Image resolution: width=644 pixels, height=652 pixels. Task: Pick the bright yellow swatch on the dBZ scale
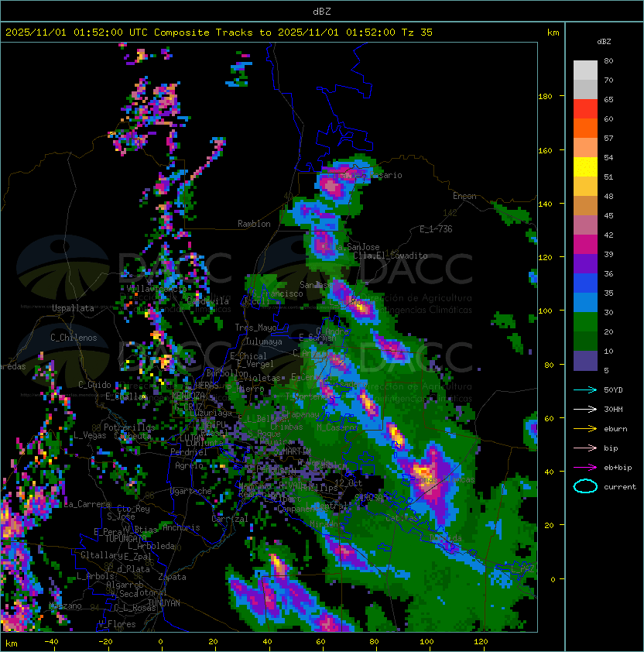(585, 166)
